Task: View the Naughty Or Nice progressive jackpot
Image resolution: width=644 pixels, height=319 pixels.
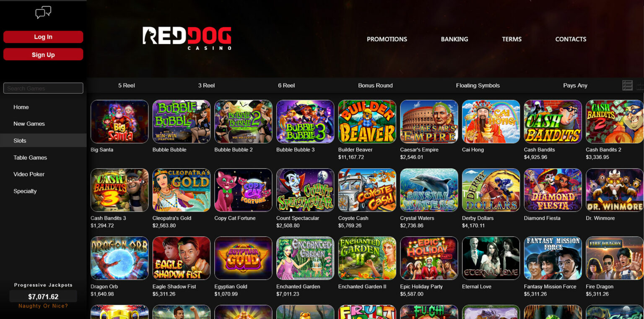Action: pos(43,296)
